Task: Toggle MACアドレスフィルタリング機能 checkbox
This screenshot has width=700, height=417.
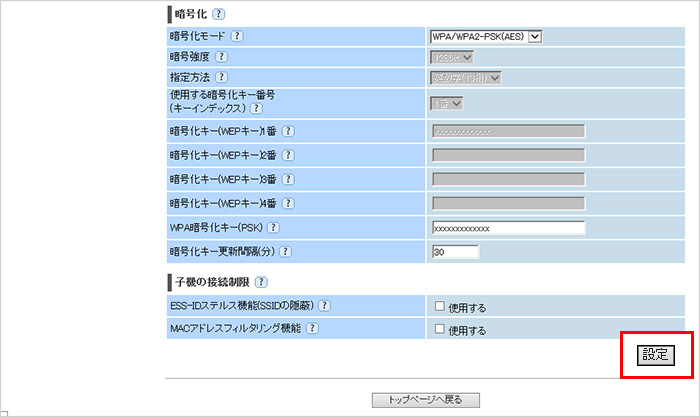Action: point(439,329)
